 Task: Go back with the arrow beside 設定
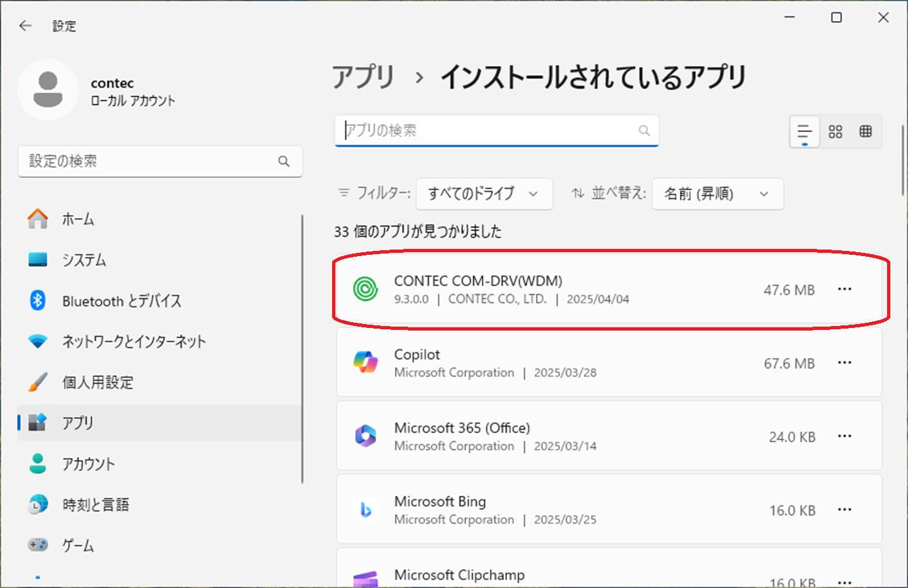25,25
